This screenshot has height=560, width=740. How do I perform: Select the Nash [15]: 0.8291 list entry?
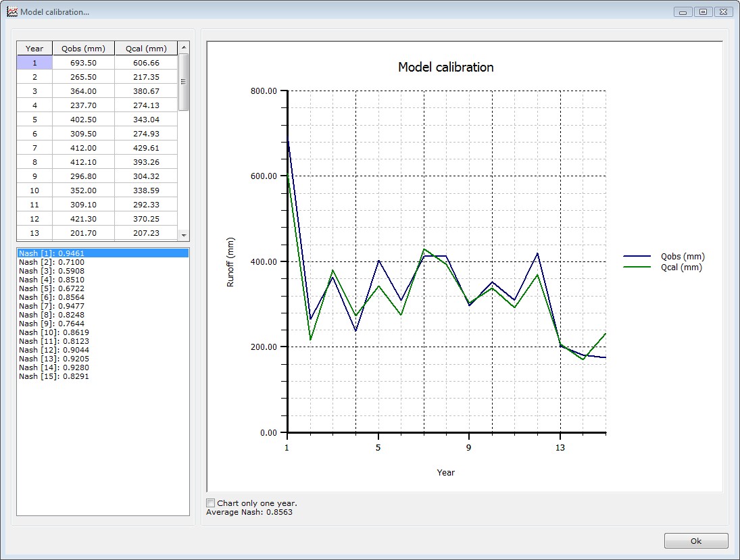(54, 376)
